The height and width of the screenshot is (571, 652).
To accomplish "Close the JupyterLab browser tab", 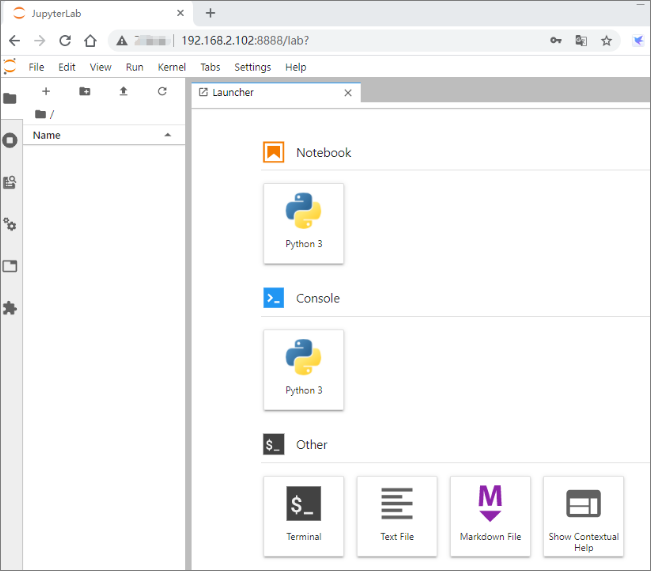I will [x=180, y=13].
